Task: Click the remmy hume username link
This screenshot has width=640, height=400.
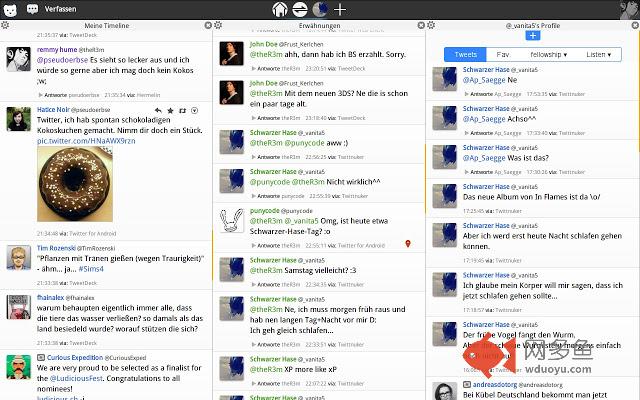Action: pos(57,49)
